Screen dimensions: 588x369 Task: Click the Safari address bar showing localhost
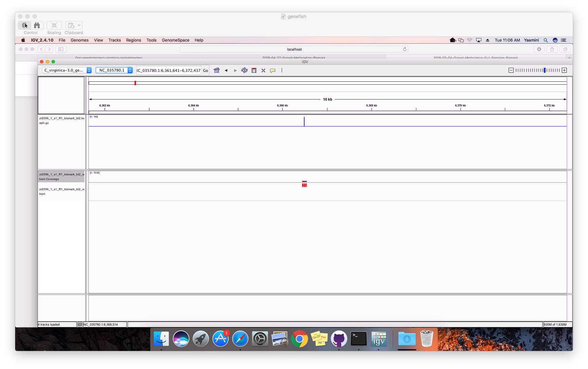coord(294,49)
